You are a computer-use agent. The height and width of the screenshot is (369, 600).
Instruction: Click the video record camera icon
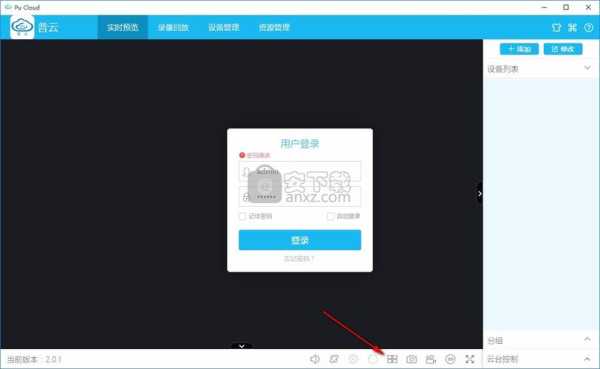431,359
